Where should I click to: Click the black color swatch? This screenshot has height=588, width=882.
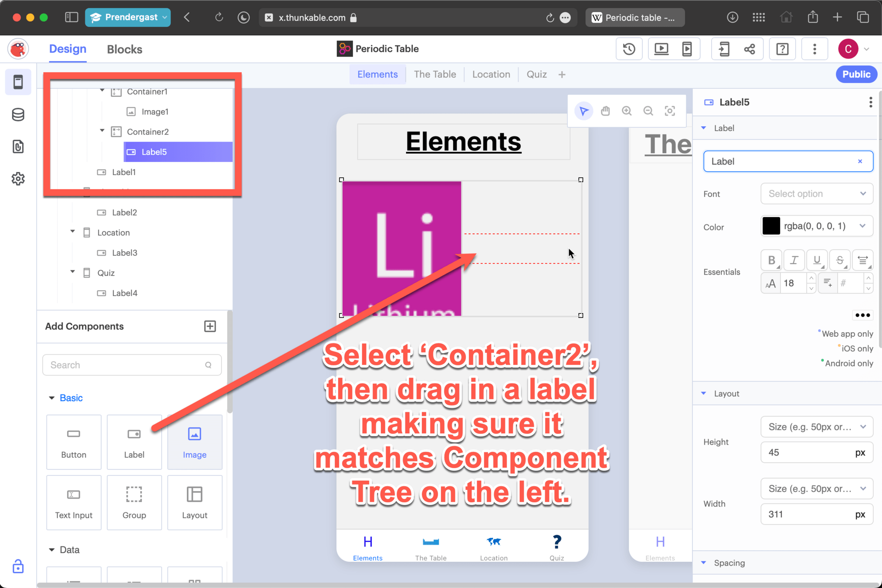771,226
